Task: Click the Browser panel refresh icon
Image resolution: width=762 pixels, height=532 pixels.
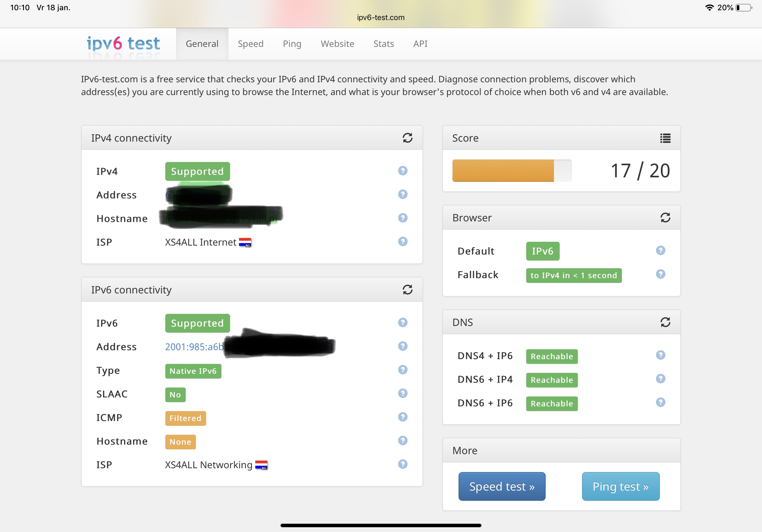Action: [x=665, y=218]
